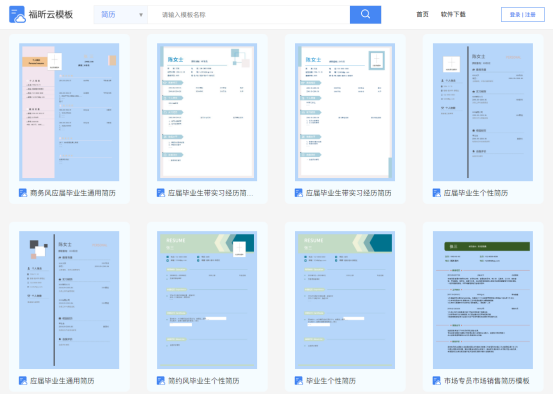The width and height of the screenshot is (553, 394).
Task: Click the 福昕云模板 logo icon
Action: point(17,14)
